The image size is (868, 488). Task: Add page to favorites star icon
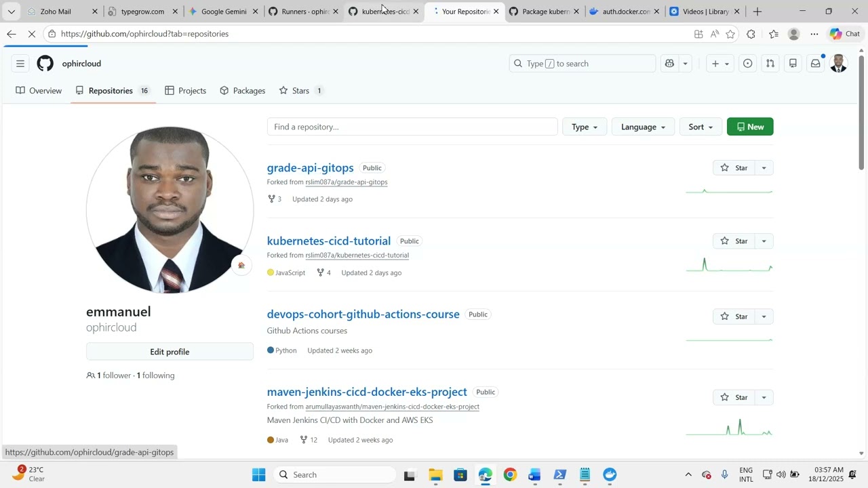click(x=730, y=34)
